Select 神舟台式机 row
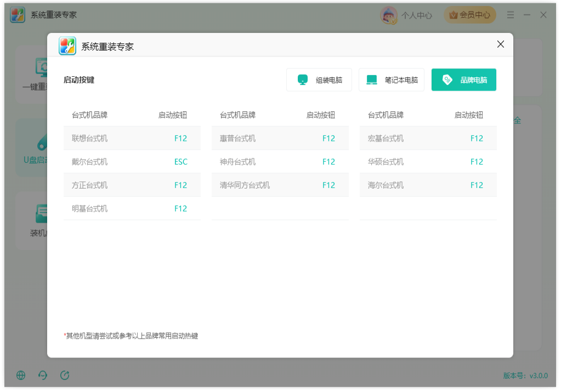The image size is (561, 392). pos(280,162)
